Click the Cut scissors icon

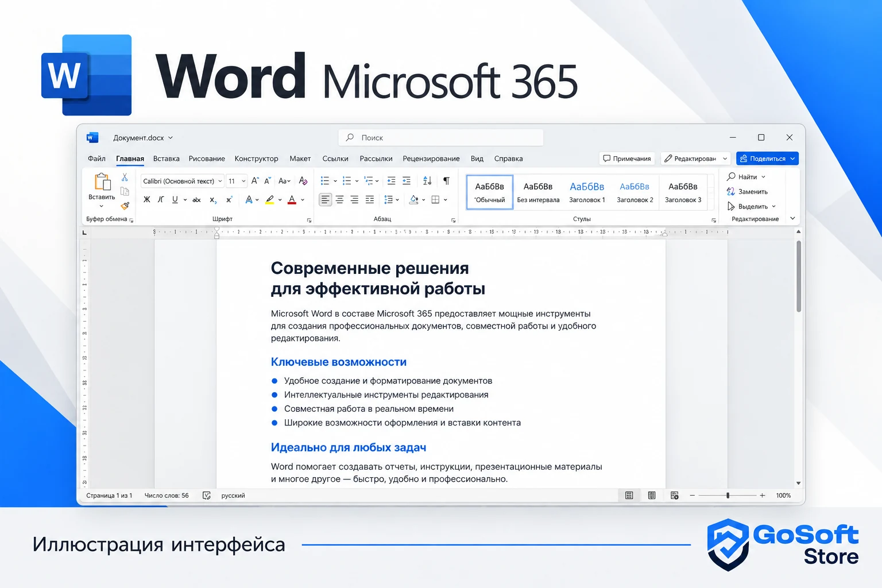pyautogui.click(x=125, y=177)
